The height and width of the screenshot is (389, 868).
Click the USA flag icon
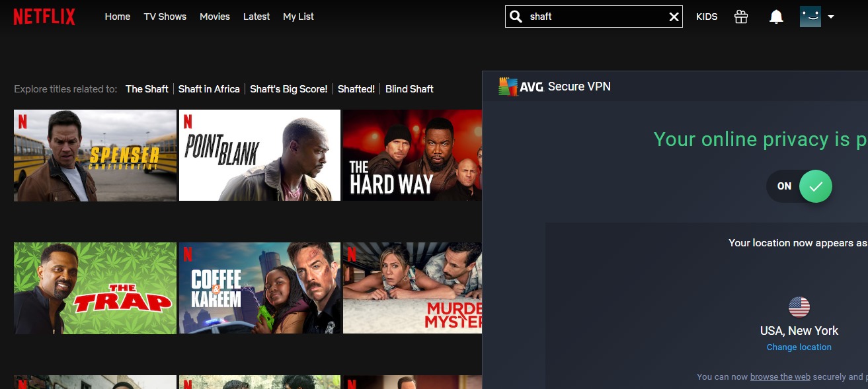(x=799, y=306)
